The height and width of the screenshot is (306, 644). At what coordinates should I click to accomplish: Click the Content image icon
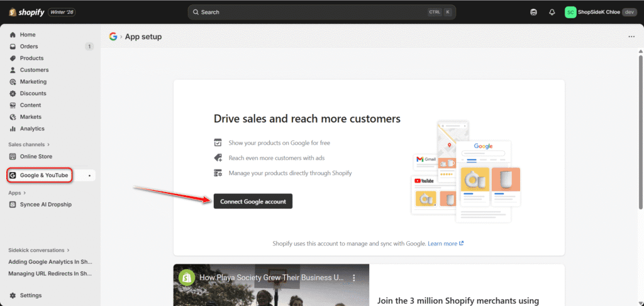13,105
